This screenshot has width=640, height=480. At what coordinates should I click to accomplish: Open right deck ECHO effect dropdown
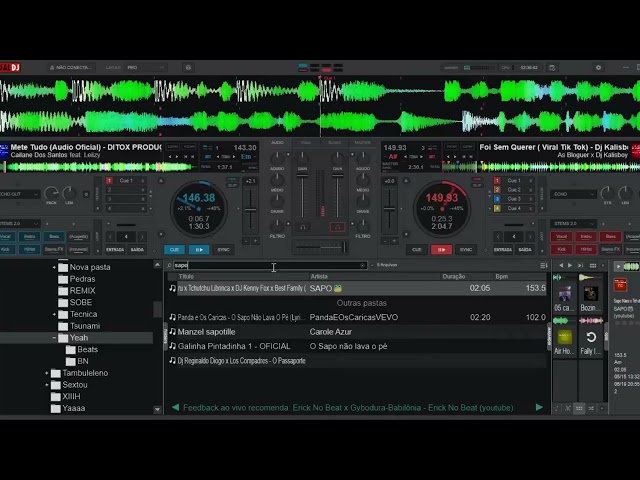click(x=573, y=194)
